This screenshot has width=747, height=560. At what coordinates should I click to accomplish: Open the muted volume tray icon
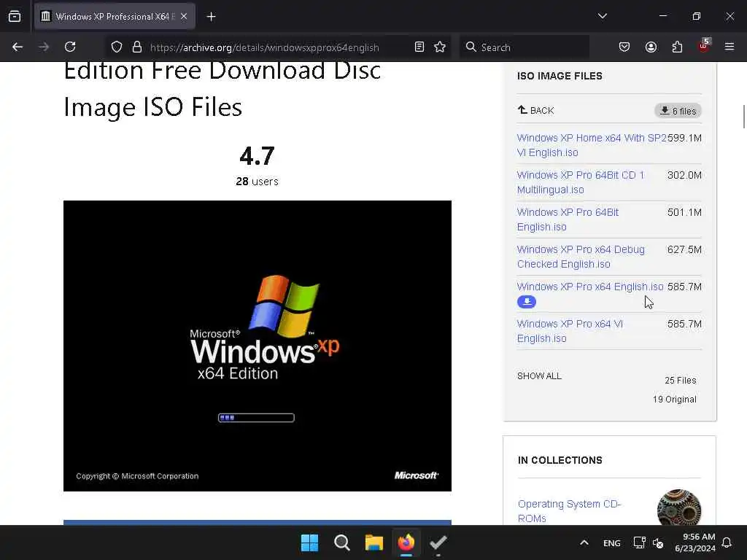point(658,542)
